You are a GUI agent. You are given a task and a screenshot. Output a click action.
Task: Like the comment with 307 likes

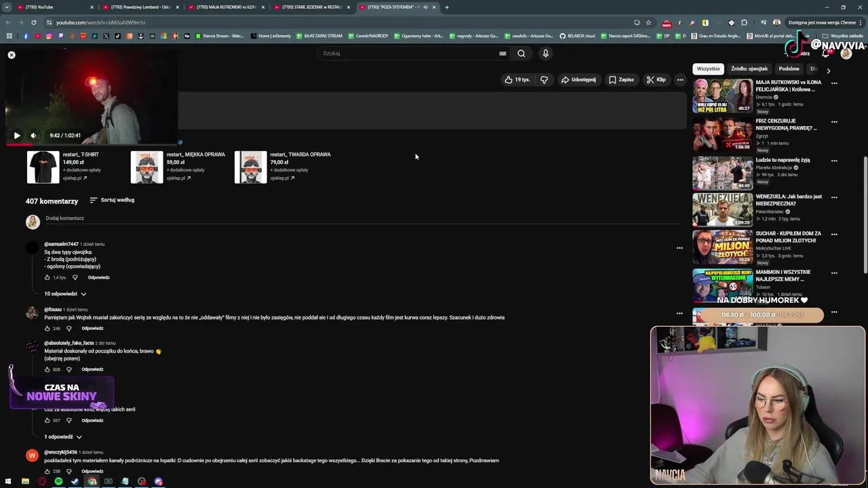47,420
